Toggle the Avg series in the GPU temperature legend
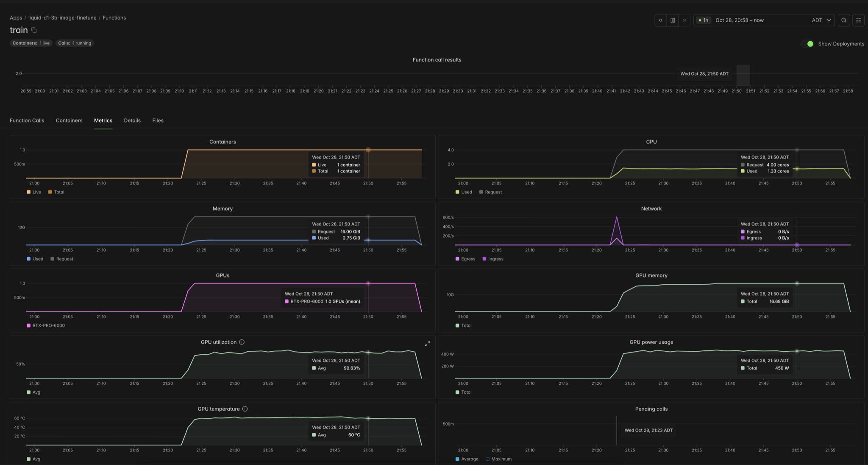The image size is (868, 465). (33, 459)
